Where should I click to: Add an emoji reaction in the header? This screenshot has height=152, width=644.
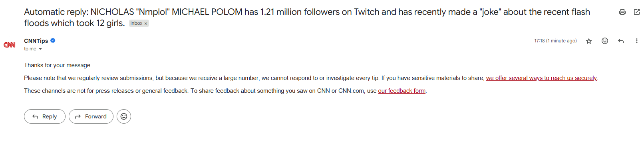coord(605,41)
